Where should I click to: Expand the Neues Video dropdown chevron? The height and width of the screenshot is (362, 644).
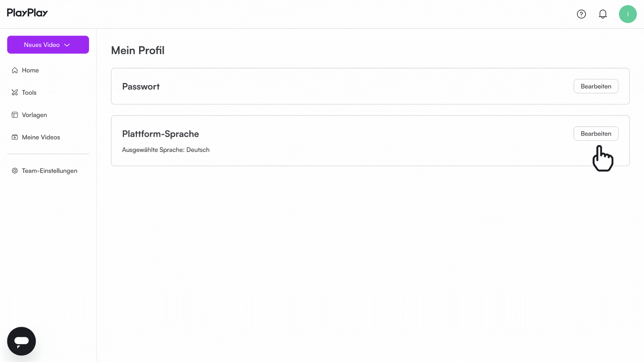point(67,45)
